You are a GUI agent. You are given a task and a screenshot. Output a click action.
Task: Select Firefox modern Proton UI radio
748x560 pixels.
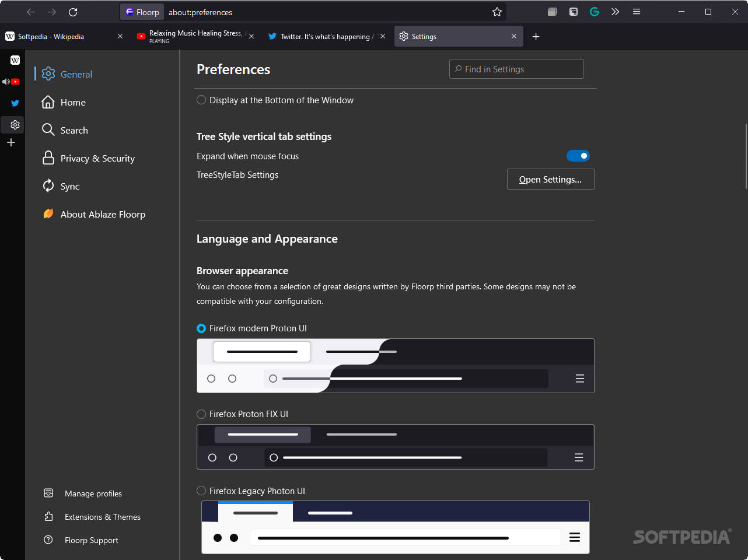(201, 328)
